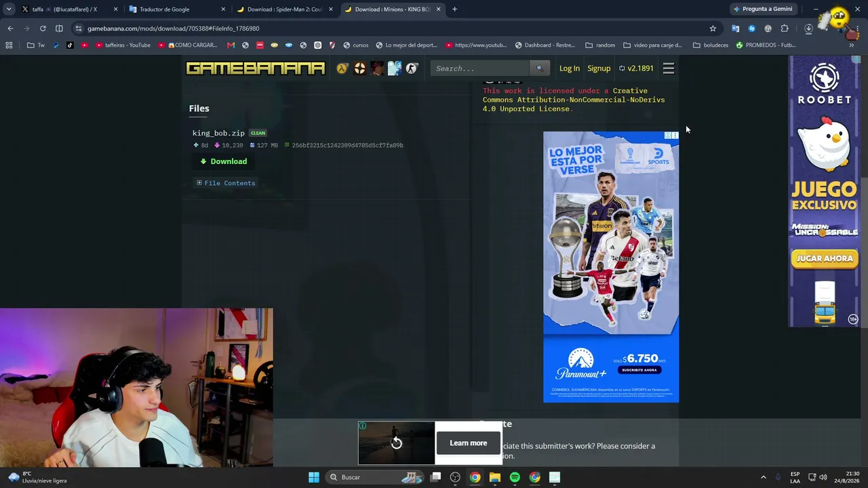Screen dimensions: 868x488
Task: Go to the GameBanana home logo
Action: point(256,68)
